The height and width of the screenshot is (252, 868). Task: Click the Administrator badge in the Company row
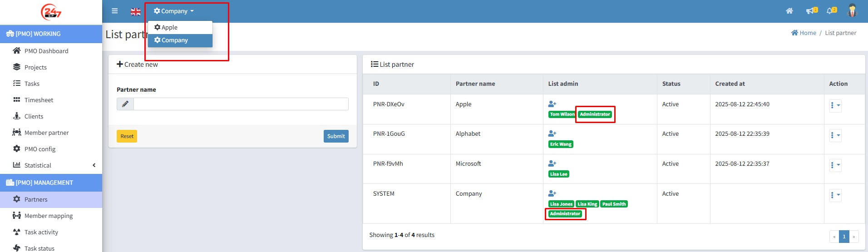click(x=565, y=214)
